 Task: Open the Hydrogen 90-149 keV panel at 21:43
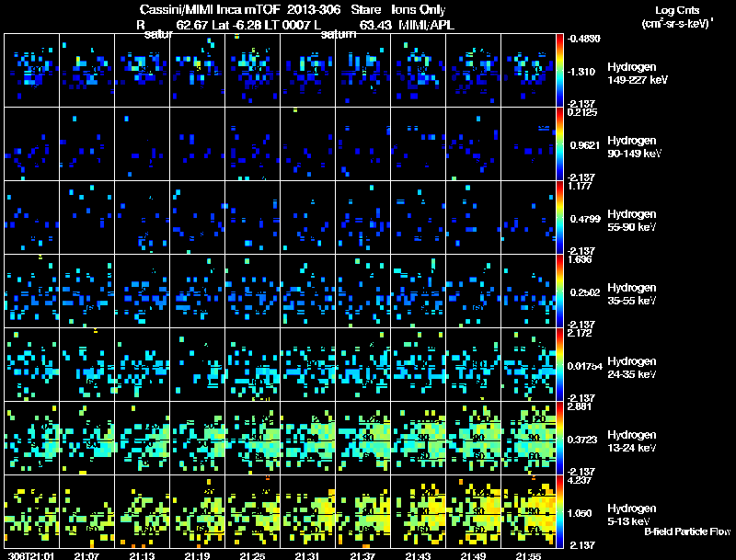click(419, 144)
